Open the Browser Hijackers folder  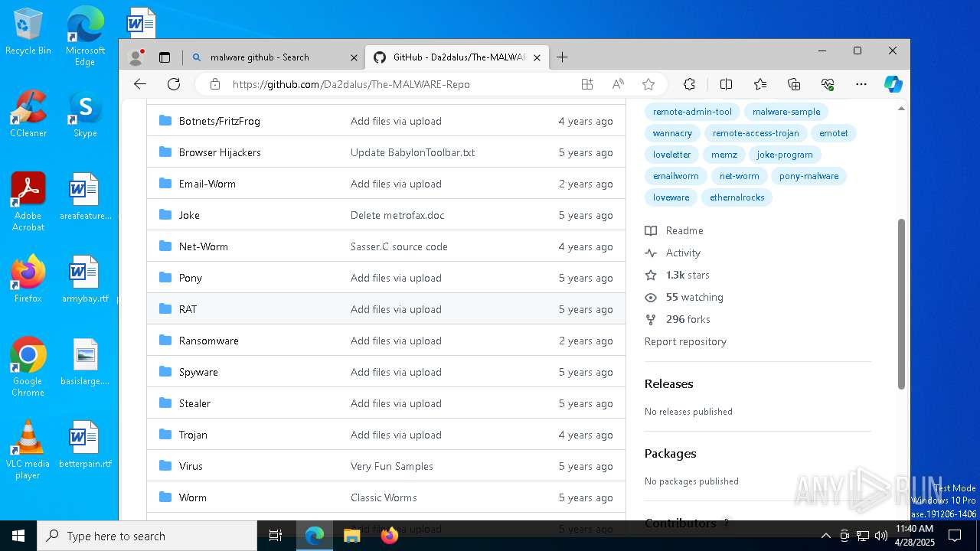220,152
